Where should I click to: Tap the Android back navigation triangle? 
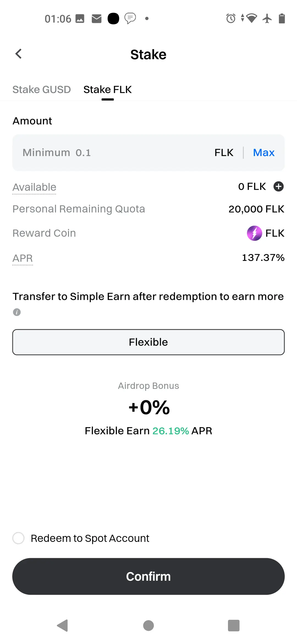coord(63,626)
